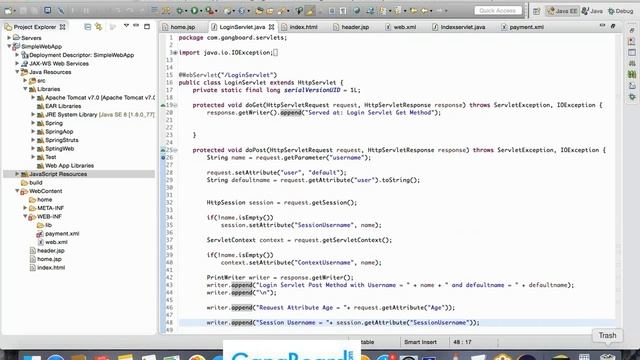Click the green Run button
Viewport: 640px width, 360px height.
click(x=195, y=11)
